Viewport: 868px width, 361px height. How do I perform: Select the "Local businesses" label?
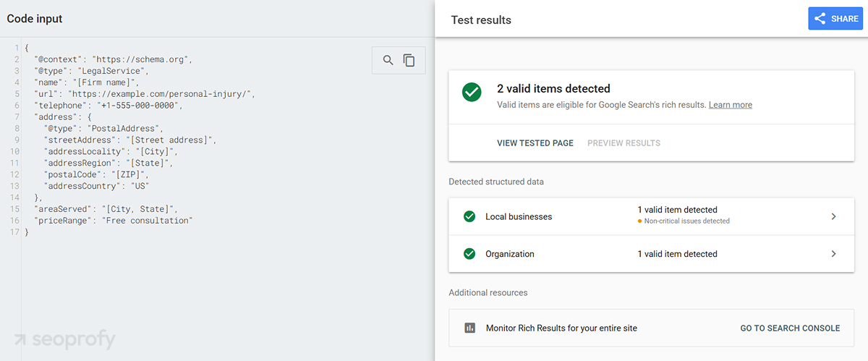coord(519,217)
